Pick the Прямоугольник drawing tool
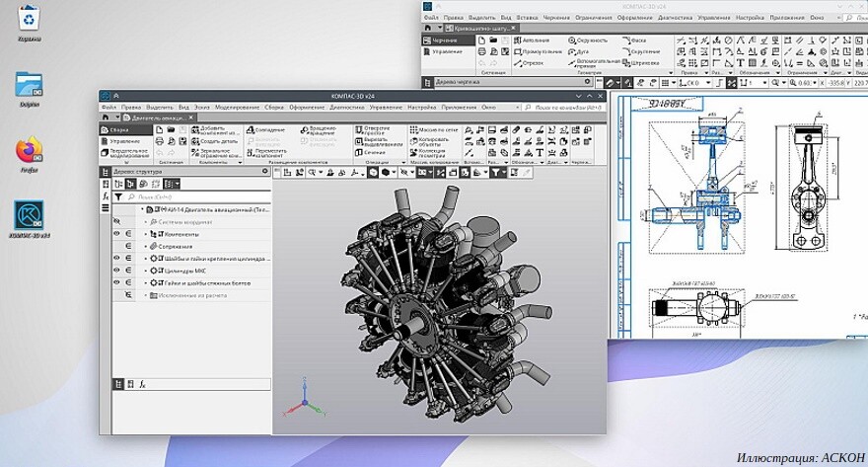Screen dimensions: 868x467 540,51
